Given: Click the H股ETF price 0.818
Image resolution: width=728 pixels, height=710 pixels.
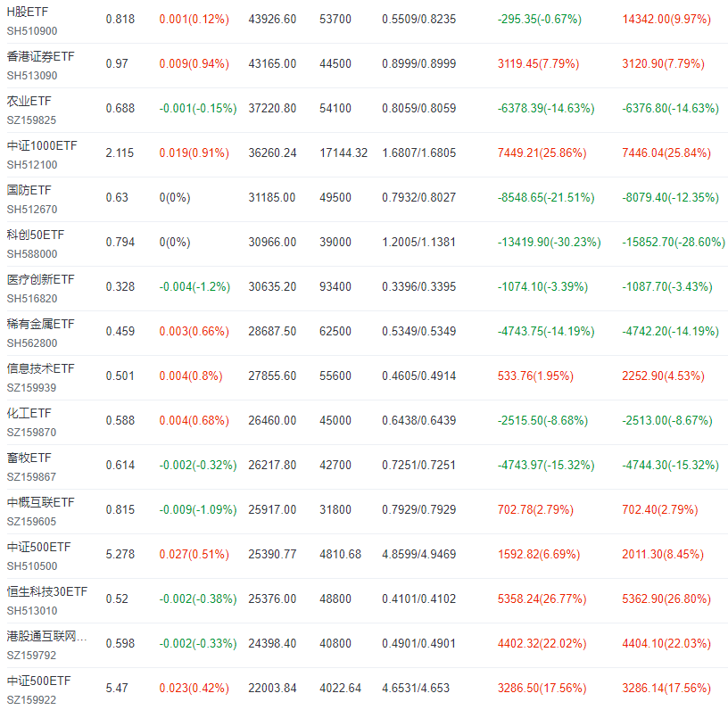Looking at the screenshot, I should [120, 19].
